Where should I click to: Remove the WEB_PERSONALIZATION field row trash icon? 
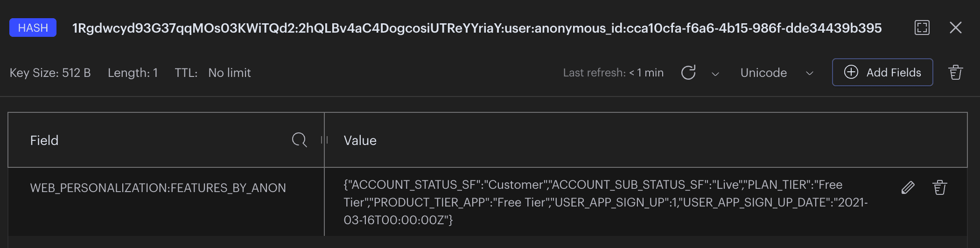939,187
